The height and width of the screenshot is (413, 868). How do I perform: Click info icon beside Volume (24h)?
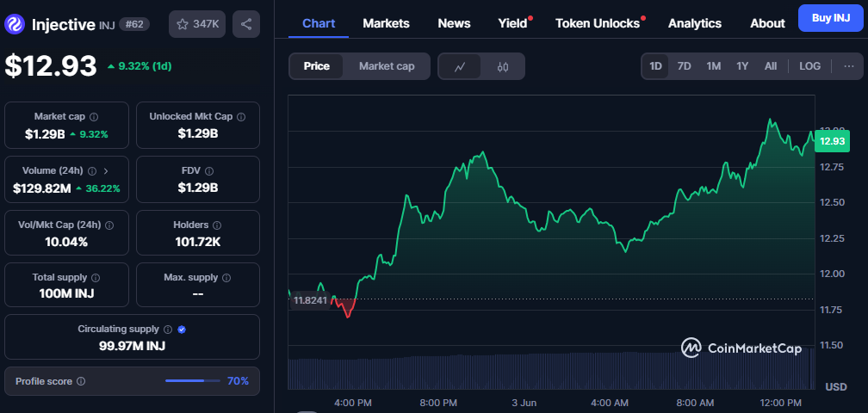[x=92, y=171]
